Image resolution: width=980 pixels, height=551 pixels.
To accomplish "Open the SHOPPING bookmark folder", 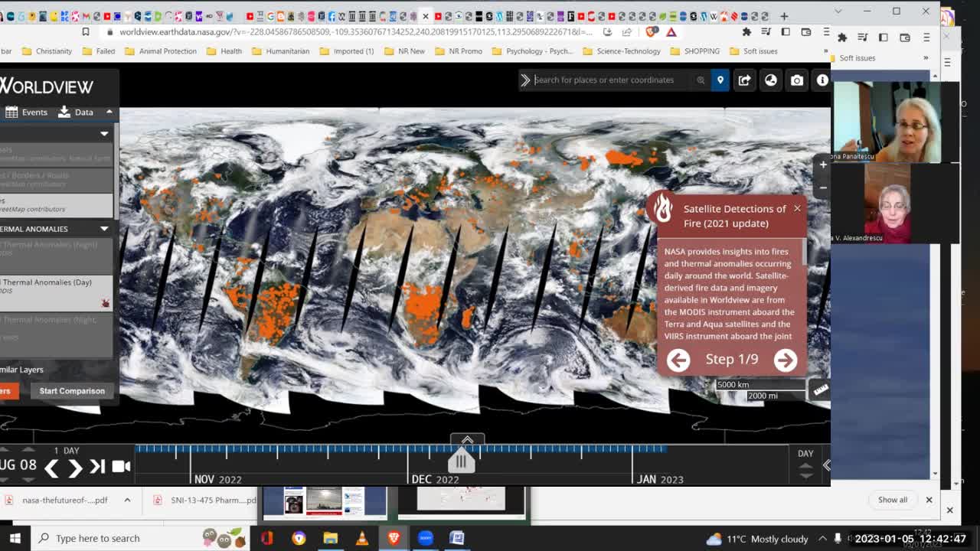I will coord(694,51).
